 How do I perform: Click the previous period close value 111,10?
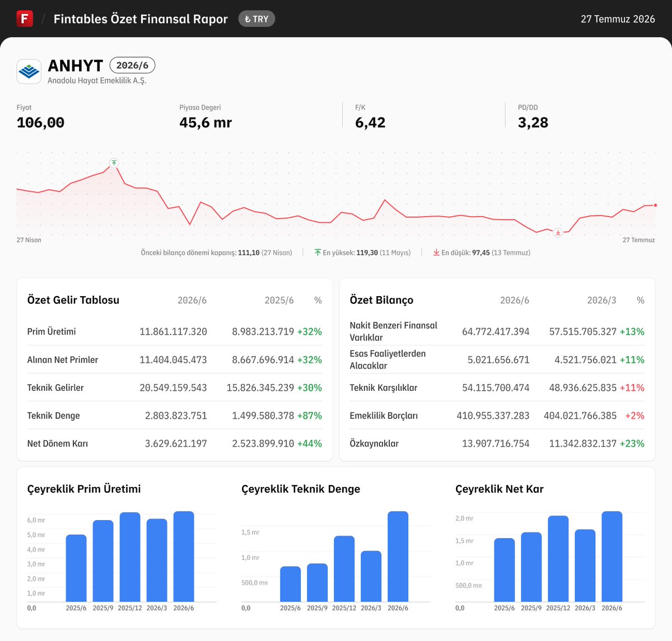pyautogui.click(x=249, y=252)
